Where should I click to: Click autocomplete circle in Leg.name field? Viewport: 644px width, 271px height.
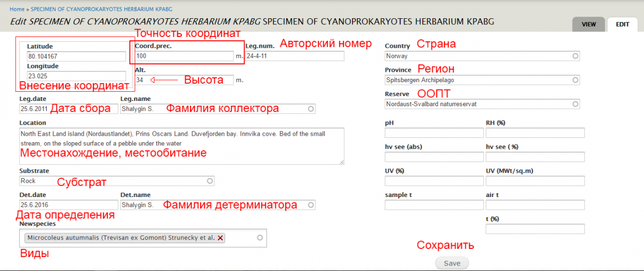[311, 109]
